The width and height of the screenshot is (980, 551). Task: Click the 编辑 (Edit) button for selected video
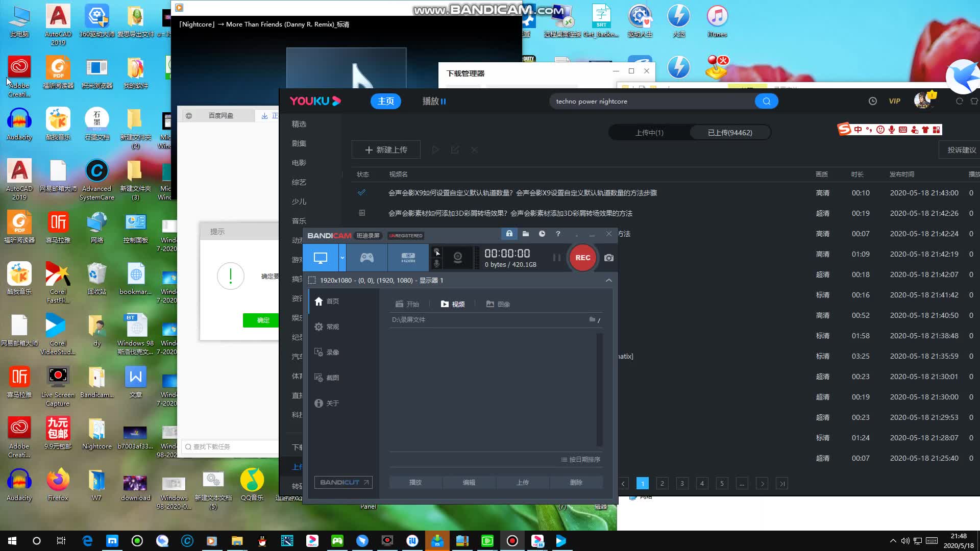coord(469,482)
